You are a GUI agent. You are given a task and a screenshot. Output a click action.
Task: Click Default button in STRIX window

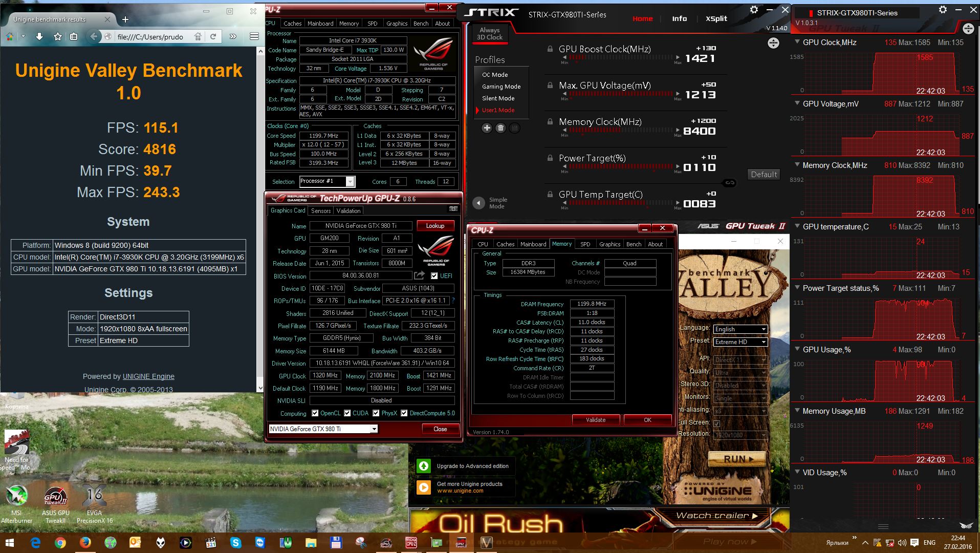click(x=764, y=175)
